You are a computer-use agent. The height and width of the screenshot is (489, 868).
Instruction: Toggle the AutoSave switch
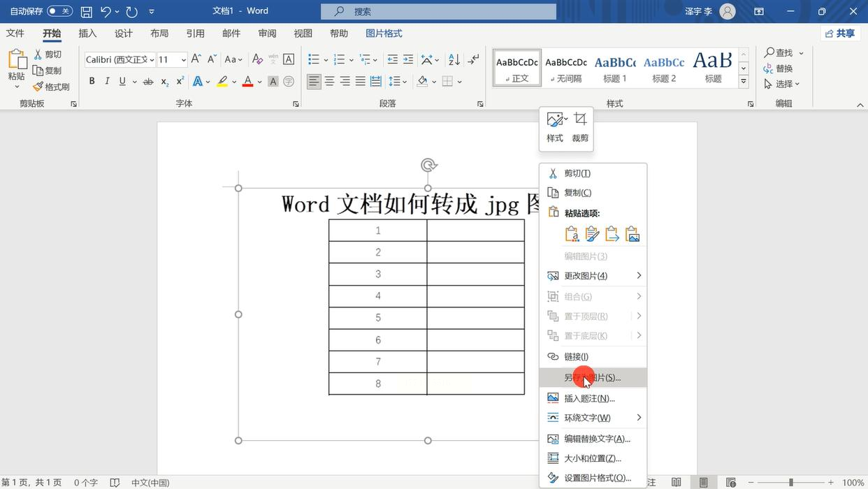(59, 11)
